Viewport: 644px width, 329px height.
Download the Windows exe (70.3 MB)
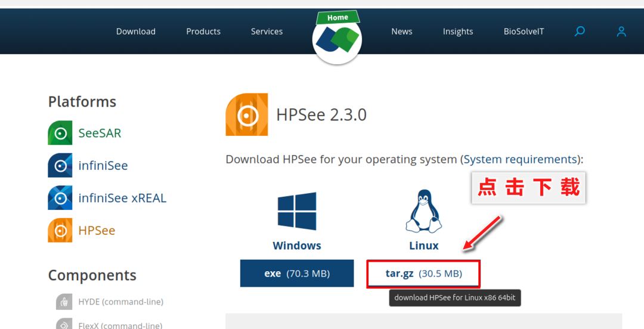297,273
